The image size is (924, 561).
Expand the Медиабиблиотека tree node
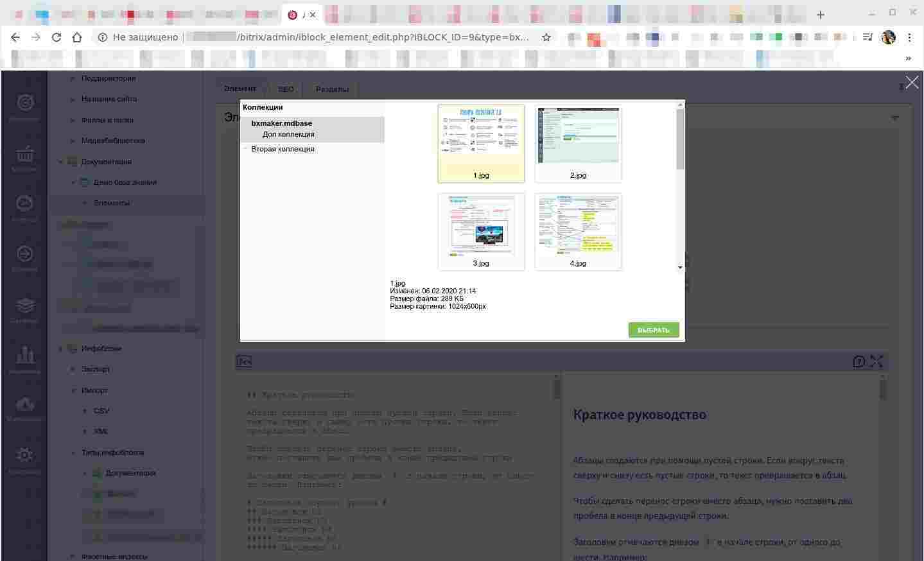pyautogui.click(x=73, y=141)
